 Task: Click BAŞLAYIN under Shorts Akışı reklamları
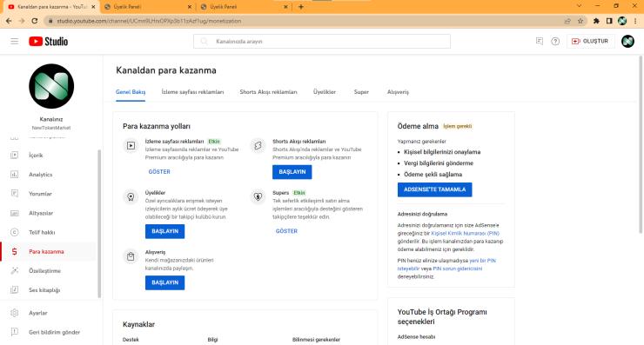tap(292, 172)
